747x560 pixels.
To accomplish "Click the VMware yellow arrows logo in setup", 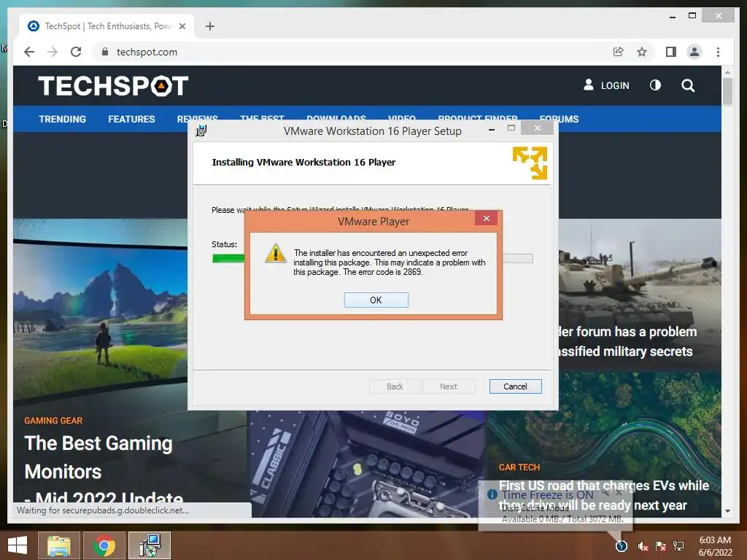I will tap(530, 163).
